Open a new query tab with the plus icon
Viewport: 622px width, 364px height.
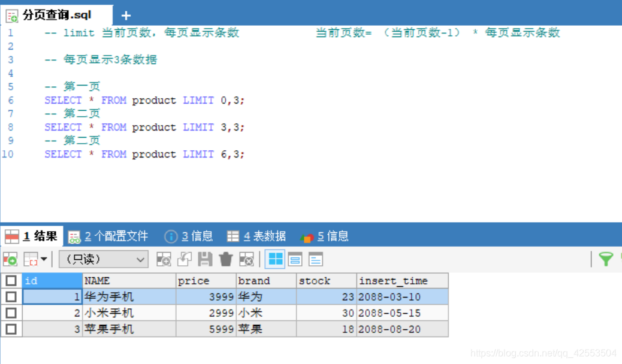pyautogui.click(x=126, y=16)
